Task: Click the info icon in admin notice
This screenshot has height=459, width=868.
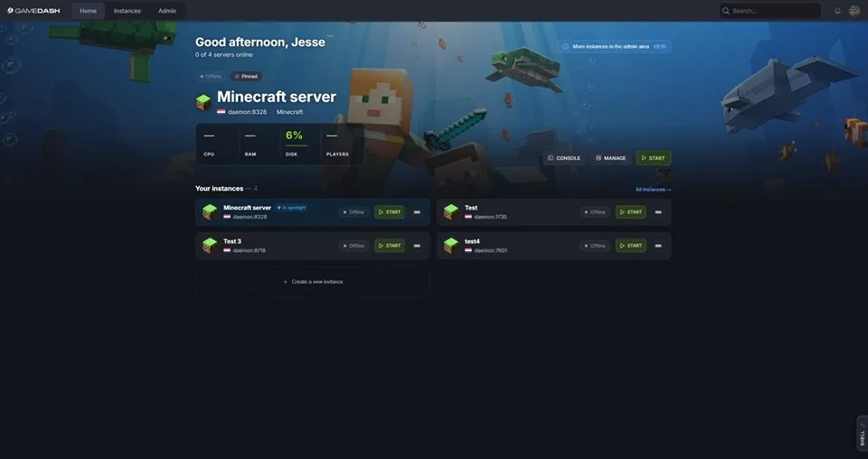Action: 565,46
